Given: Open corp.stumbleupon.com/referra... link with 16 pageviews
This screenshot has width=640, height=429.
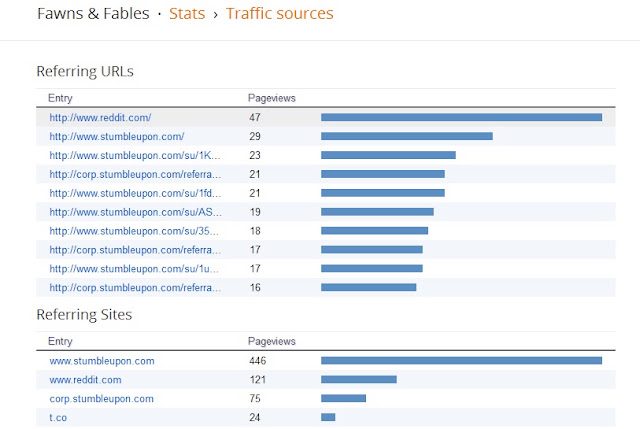Looking at the screenshot, I should (135, 288).
